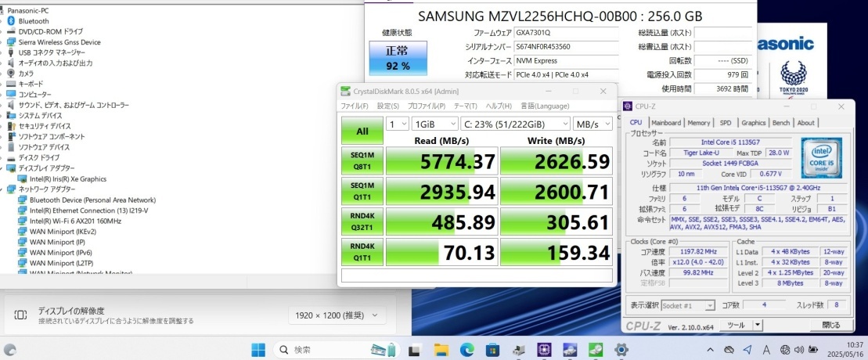The width and height of the screenshot is (868, 360).
Task: Select Intel(R) Iris(R) Xe Graphics device
Action: point(68,179)
